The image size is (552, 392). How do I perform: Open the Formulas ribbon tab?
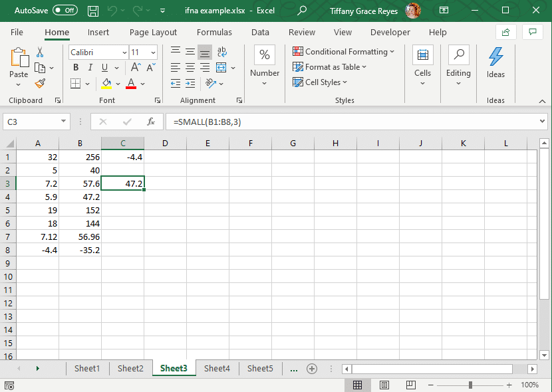[214, 32]
